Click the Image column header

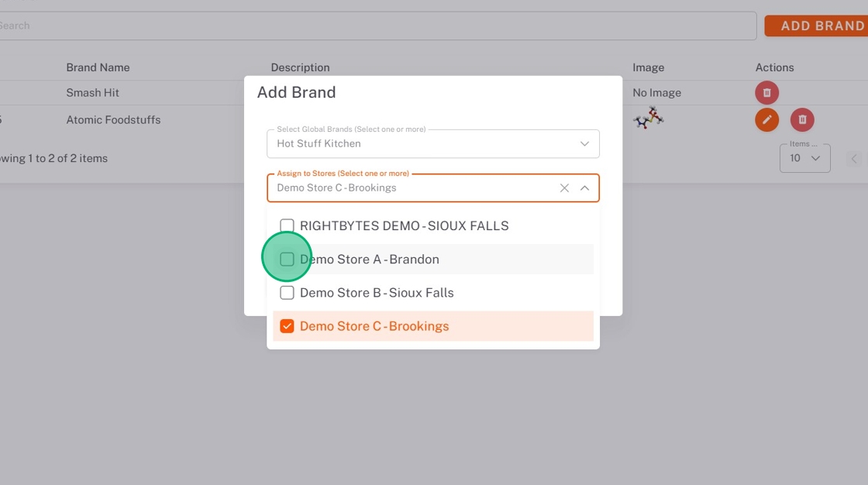point(648,67)
